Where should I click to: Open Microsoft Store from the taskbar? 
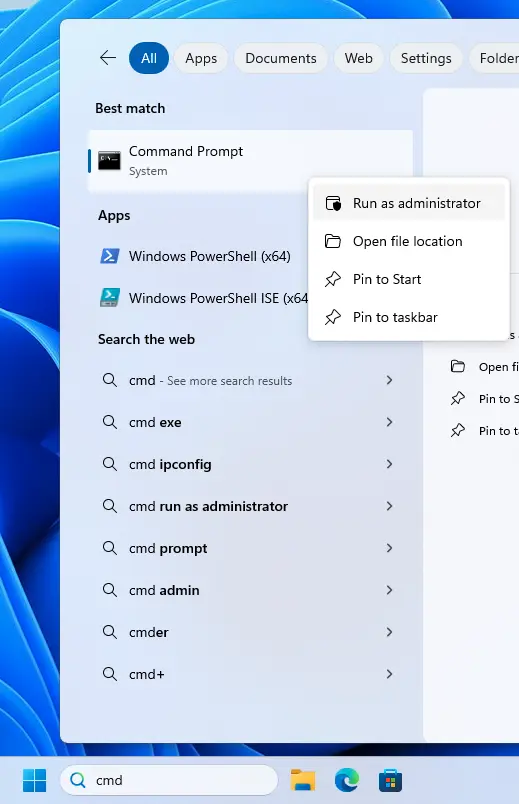click(x=390, y=781)
